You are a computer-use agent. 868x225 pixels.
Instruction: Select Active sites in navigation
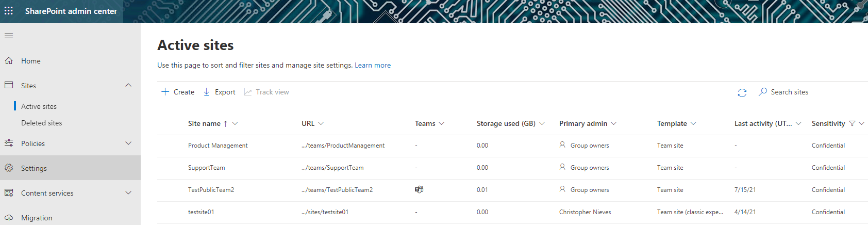39,106
